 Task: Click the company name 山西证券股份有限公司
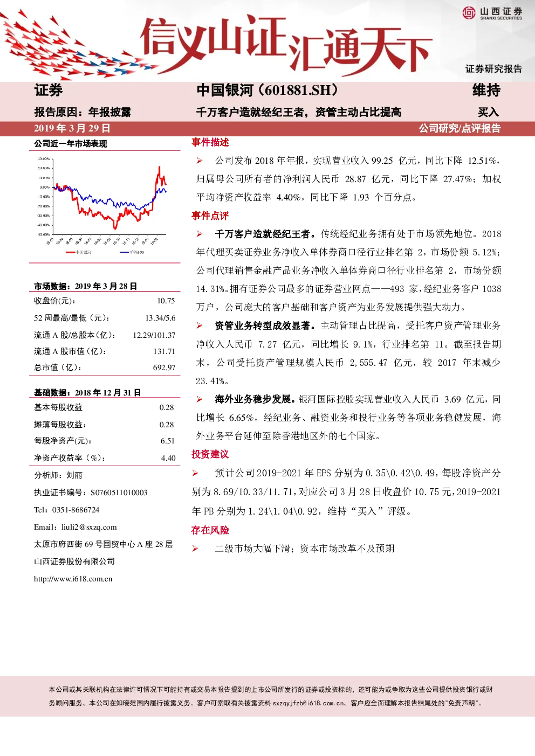click(74, 561)
